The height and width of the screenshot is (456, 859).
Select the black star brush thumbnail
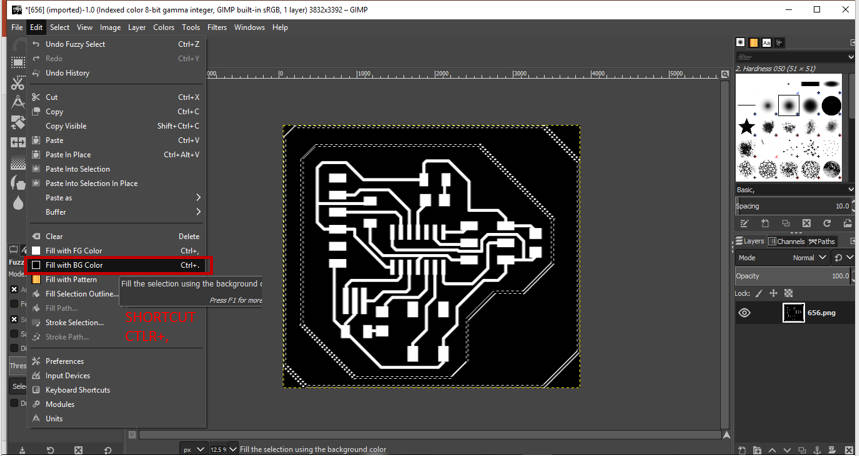coord(746,127)
